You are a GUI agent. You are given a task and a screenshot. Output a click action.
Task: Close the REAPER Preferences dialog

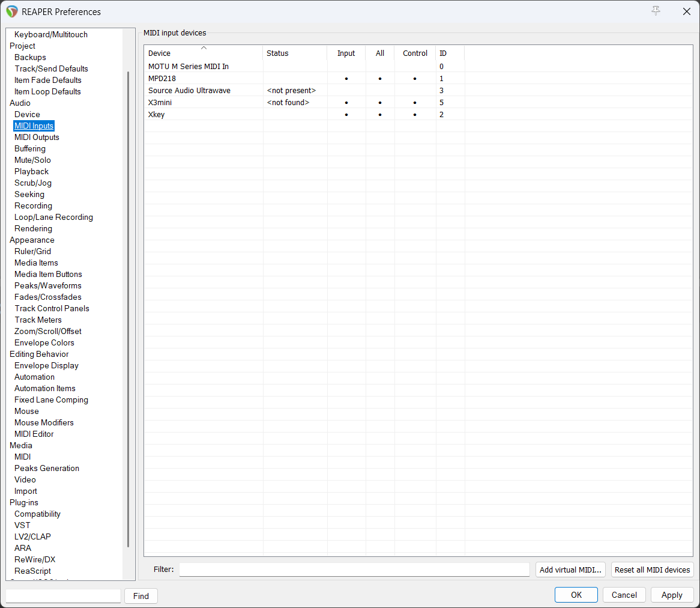(687, 11)
